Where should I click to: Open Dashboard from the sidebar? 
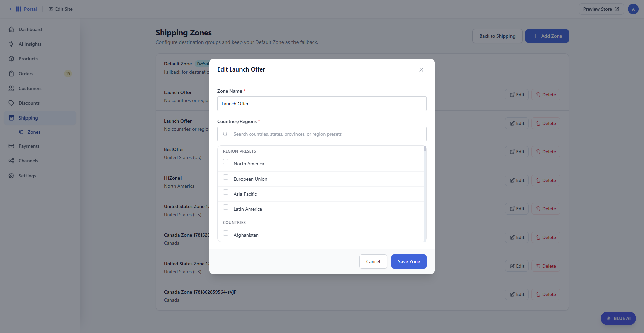coord(40,29)
